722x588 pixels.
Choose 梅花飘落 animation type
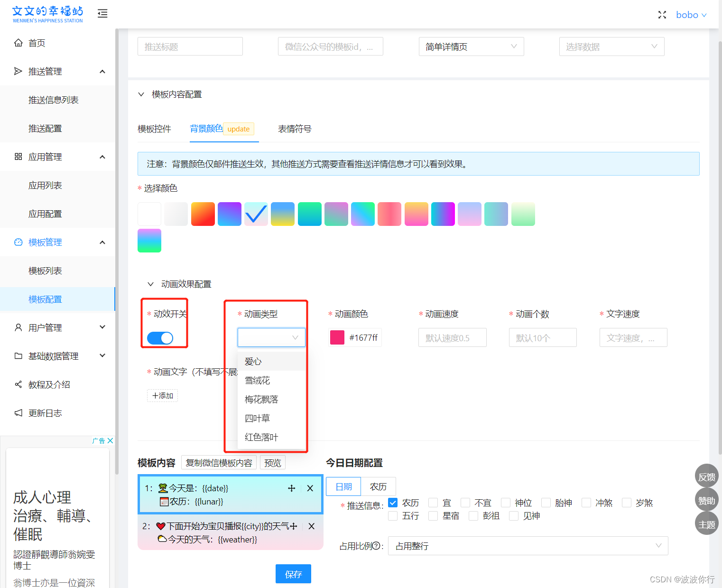pyautogui.click(x=271, y=399)
